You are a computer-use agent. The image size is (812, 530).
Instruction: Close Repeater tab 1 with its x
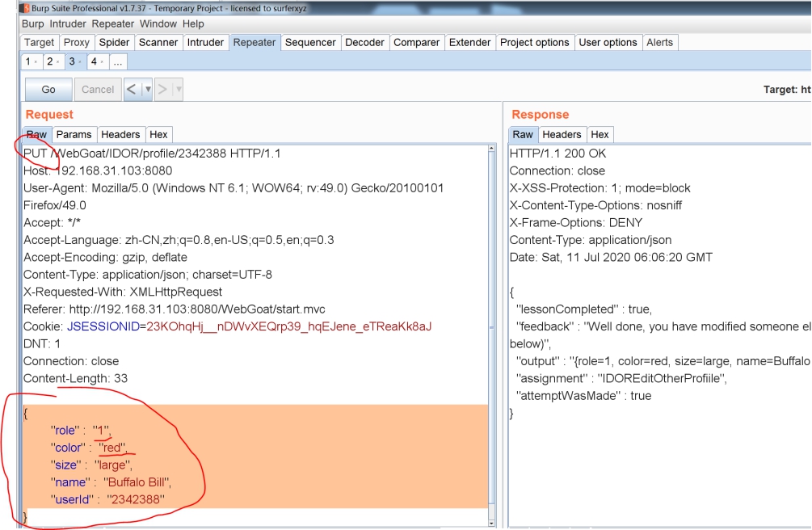coord(36,62)
